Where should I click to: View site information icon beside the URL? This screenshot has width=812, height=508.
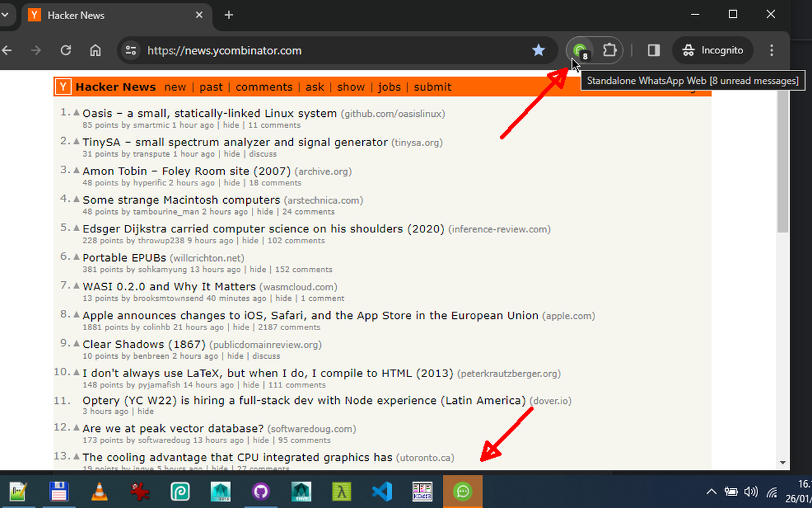click(131, 50)
